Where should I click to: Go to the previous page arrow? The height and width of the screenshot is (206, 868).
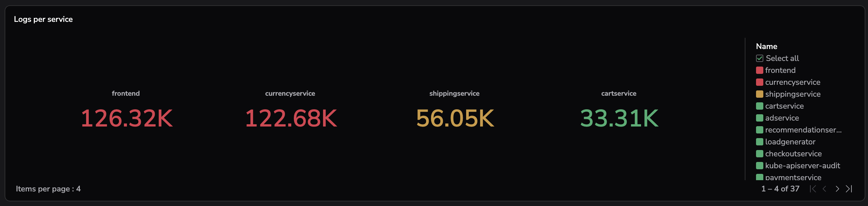click(x=825, y=189)
